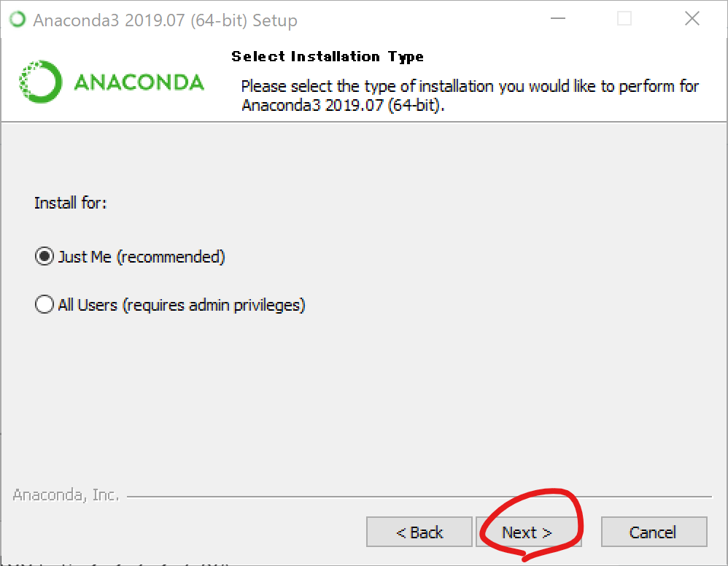Image resolution: width=728 pixels, height=566 pixels.
Task: Click the ANACONDA wordmark in the header
Action: pyautogui.click(x=139, y=82)
